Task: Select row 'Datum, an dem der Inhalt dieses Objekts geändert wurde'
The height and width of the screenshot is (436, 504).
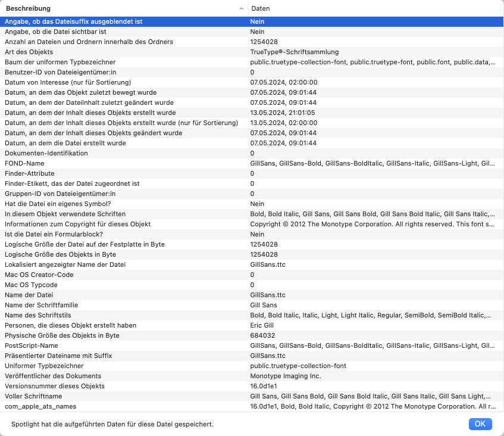Action: [x=252, y=133]
